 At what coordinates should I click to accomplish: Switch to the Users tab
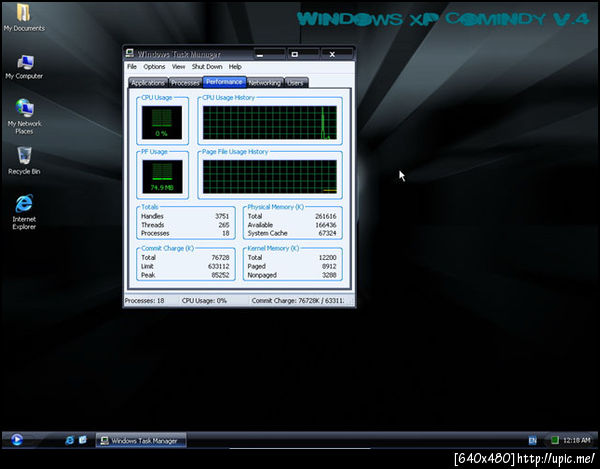[295, 83]
